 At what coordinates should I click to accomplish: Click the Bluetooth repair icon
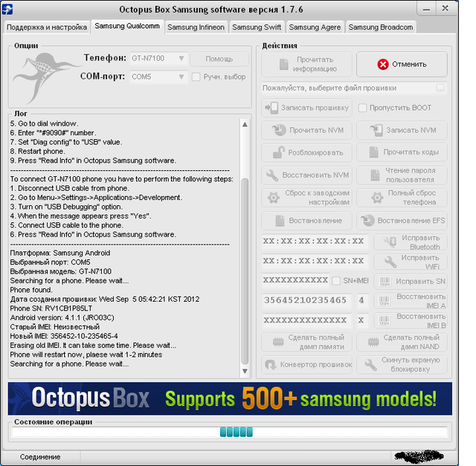point(390,242)
